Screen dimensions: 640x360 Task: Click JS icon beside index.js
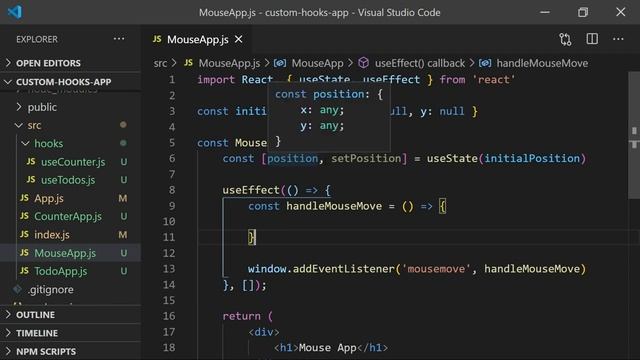pos(24,234)
